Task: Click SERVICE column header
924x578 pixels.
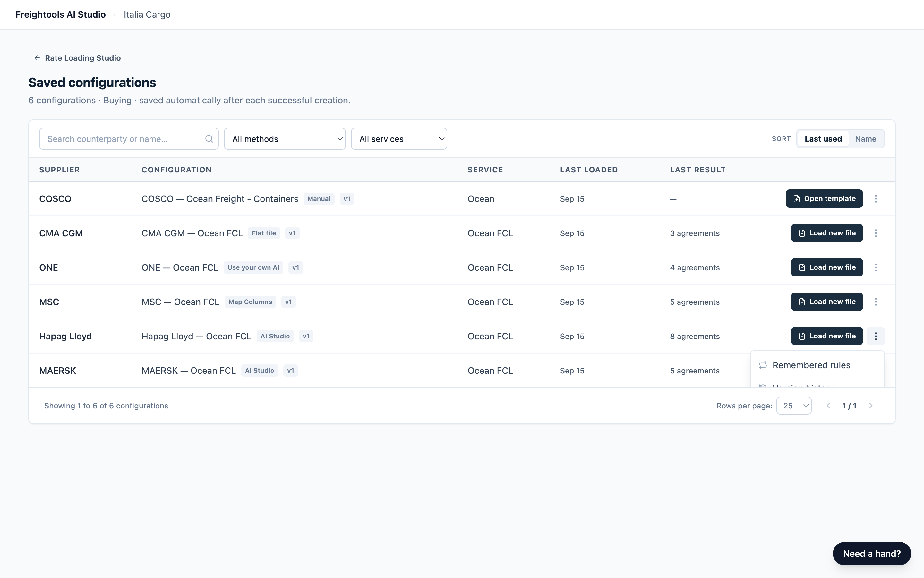Action: click(x=485, y=170)
